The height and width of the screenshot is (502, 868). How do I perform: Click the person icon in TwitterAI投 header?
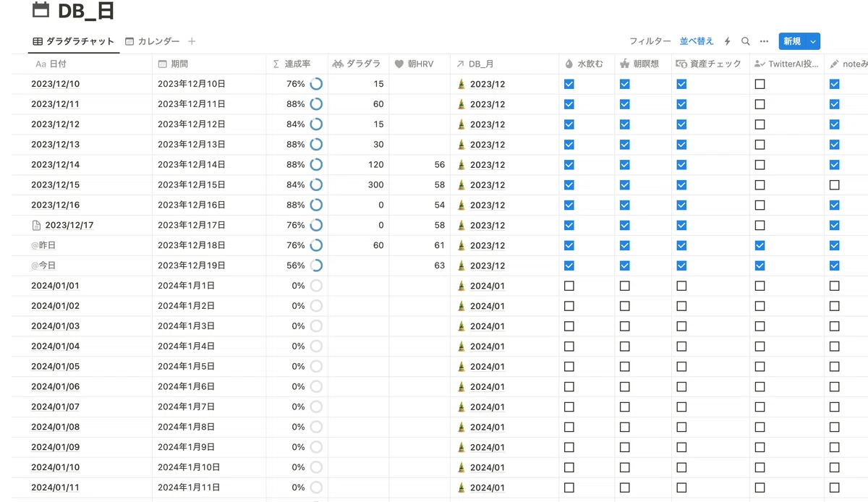click(x=759, y=64)
